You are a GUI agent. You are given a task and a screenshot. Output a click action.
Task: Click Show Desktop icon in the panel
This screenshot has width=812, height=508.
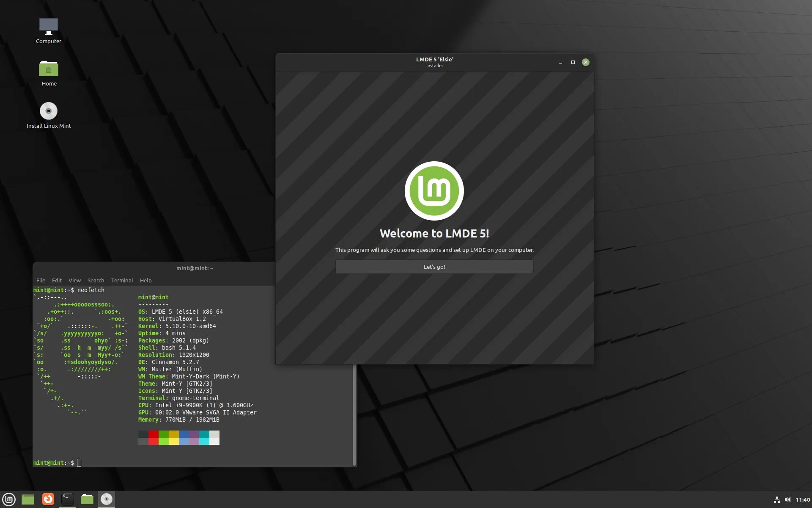(28, 500)
